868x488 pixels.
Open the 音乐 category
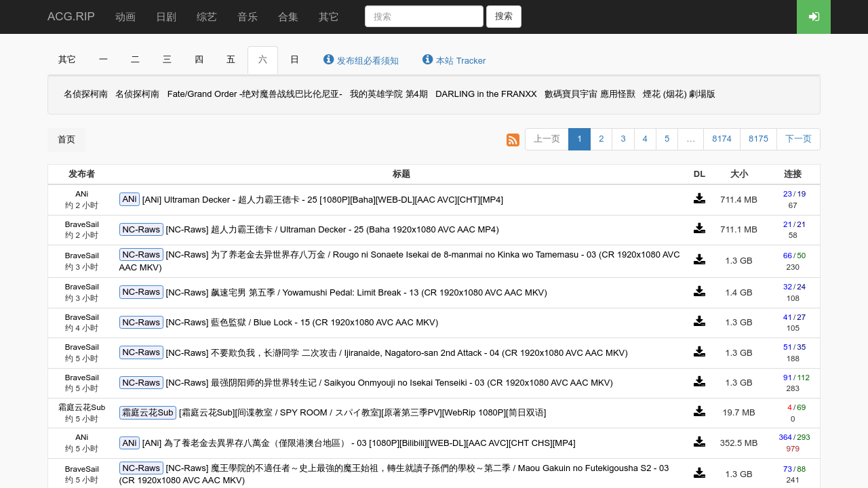click(x=248, y=17)
